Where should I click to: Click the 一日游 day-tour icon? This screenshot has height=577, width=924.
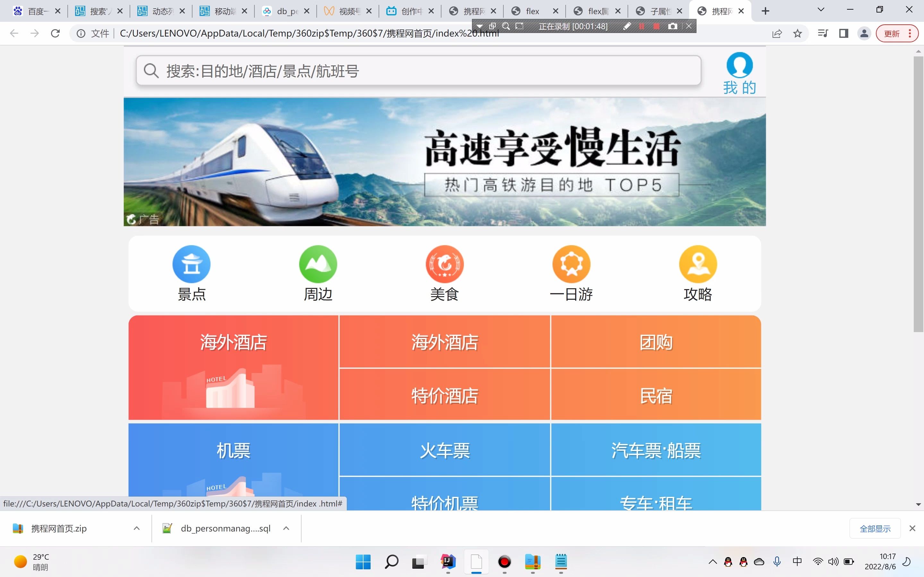tap(571, 264)
